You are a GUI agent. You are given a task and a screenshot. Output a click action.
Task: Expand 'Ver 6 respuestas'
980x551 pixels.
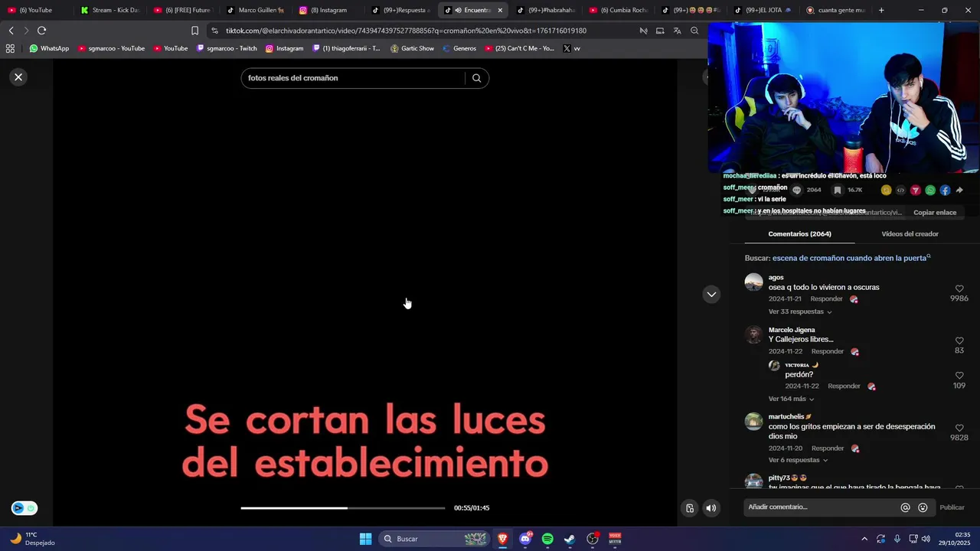(799, 461)
